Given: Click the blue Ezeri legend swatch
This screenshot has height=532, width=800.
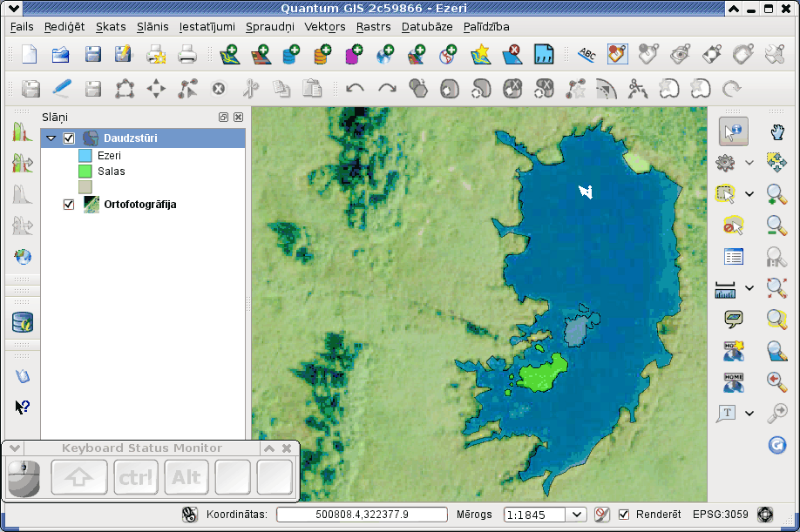Looking at the screenshot, I should pos(85,156).
